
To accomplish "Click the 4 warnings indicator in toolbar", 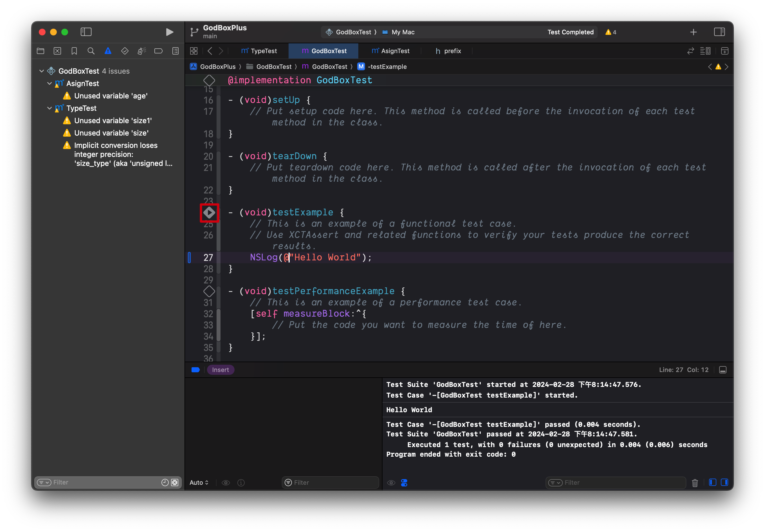I will [611, 32].
